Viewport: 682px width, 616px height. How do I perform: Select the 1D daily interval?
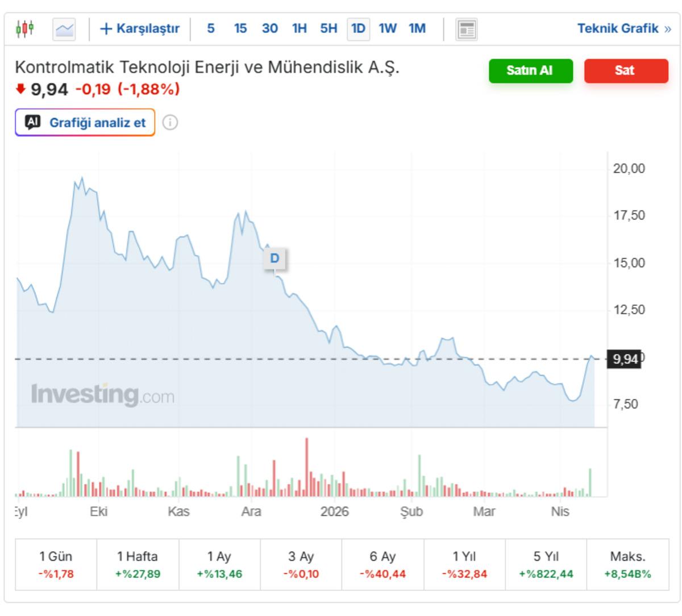[x=358, y=28]
